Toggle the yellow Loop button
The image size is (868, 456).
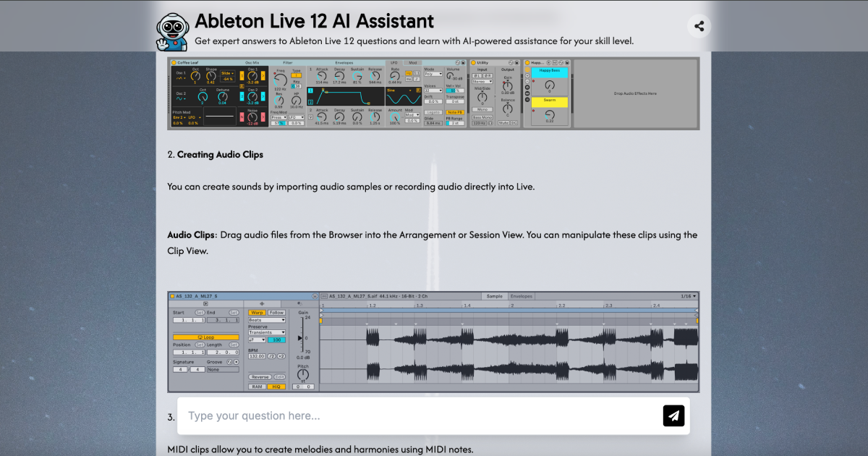pyautogui.click(x=206, y=337)
